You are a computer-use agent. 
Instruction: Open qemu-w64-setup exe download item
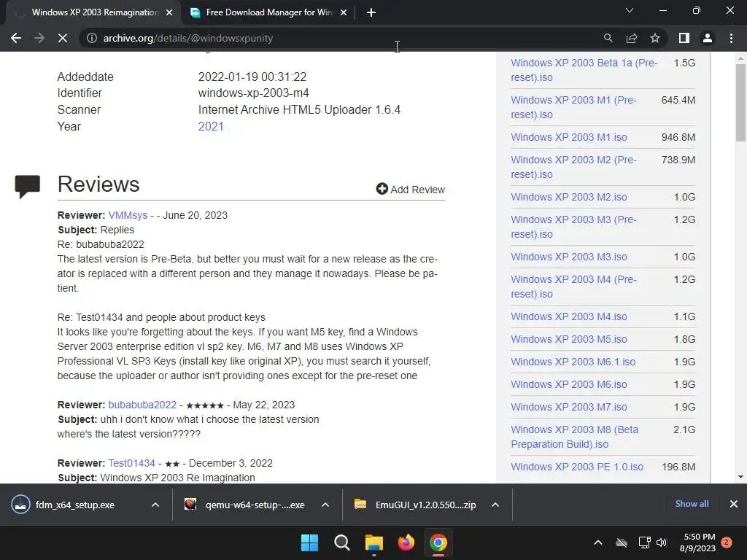click(245, 505)
